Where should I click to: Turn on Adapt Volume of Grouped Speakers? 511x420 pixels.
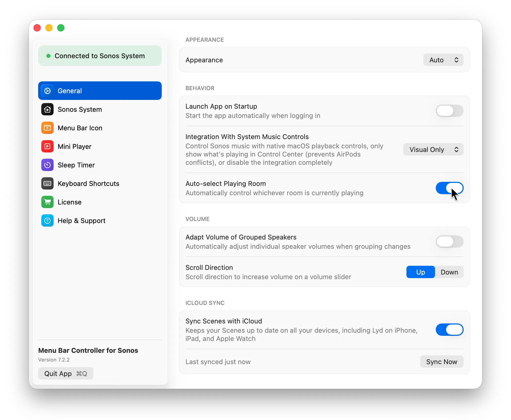(449, 242)
